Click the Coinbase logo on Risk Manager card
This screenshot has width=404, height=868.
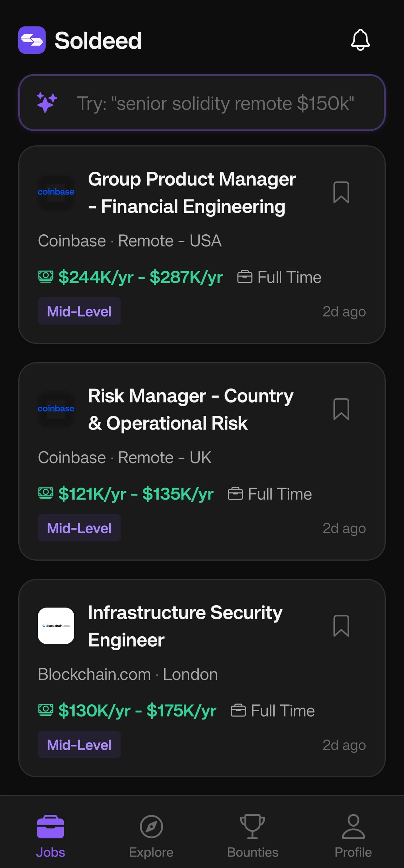pyautogui.click(x=56, y=409)
